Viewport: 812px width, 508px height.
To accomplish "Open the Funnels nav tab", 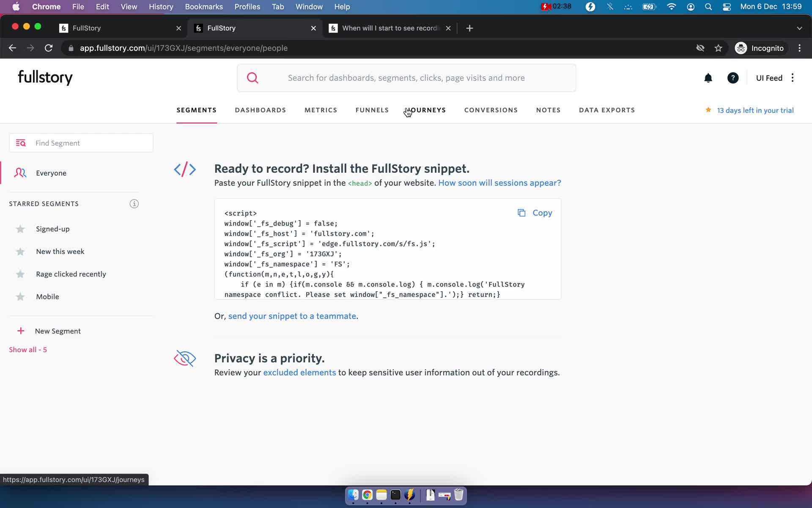I will coord(372,110).
